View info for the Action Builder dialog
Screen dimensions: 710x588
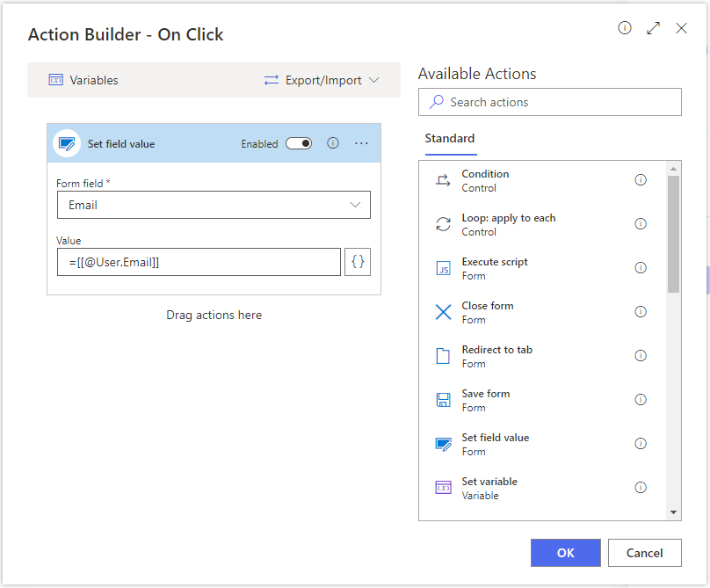[x=624, y=28]
